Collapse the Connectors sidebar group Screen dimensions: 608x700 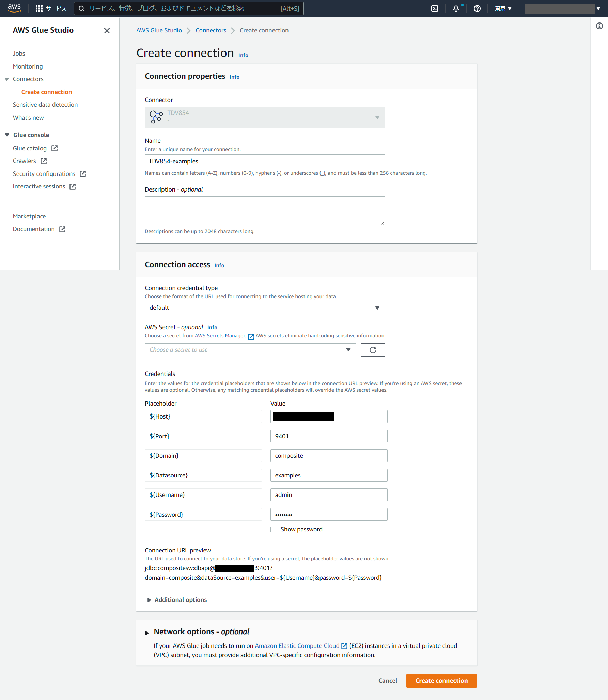click(7, 79)
